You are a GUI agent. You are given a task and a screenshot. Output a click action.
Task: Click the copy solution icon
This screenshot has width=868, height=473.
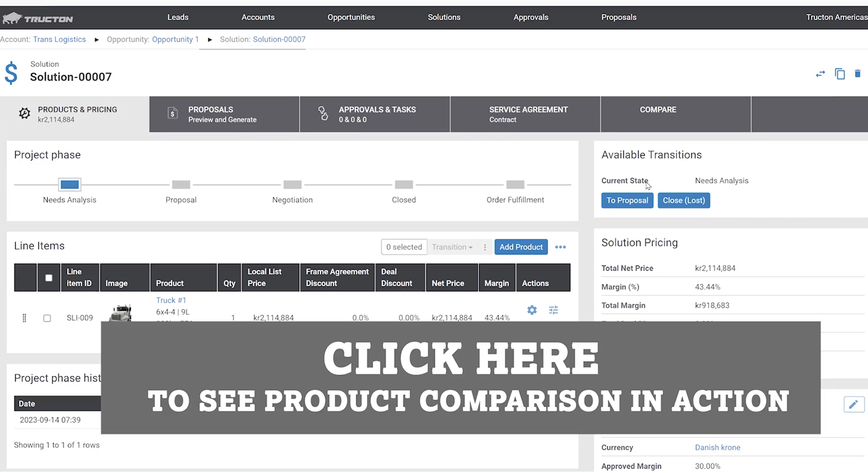tap(839, 74)
